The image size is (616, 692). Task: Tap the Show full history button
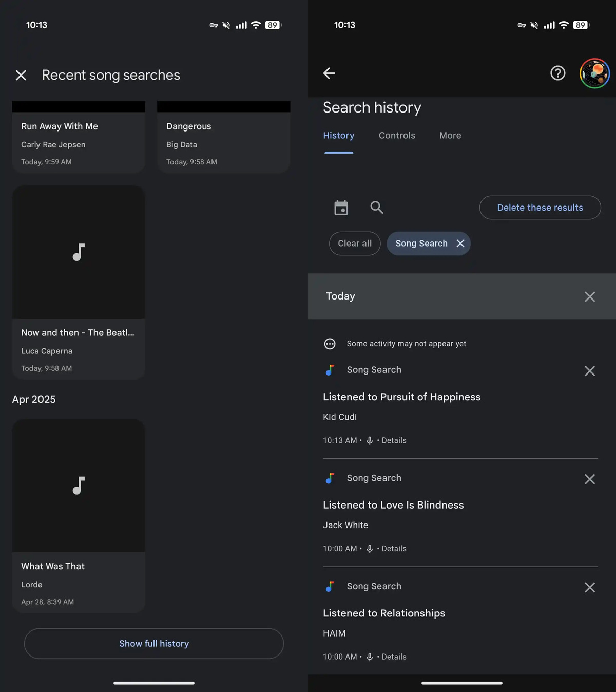(154, 644)
